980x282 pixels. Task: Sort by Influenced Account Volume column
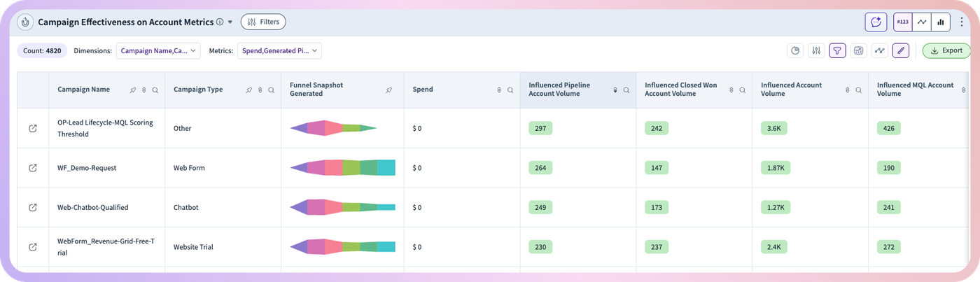tap(848, 90)
